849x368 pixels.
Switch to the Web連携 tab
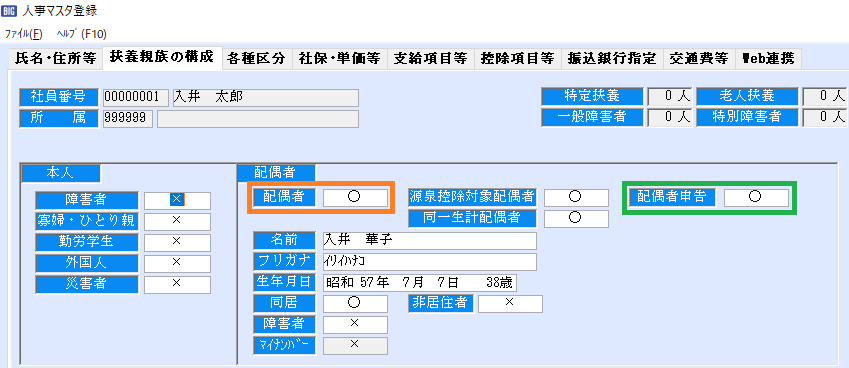pos(768,59)
